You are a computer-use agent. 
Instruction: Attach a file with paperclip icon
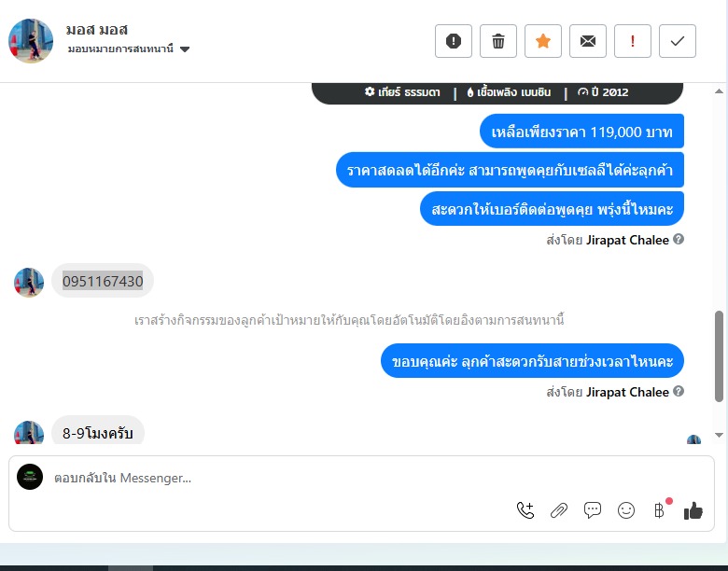[559, 510]
